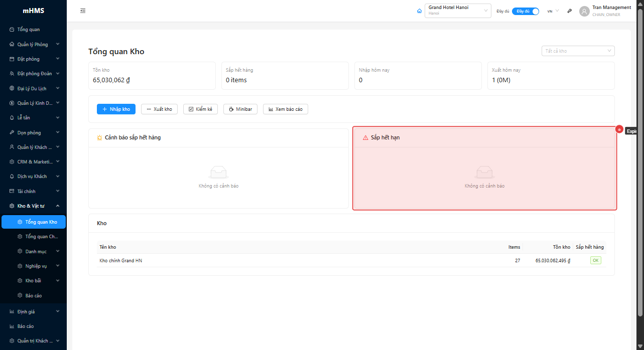This screenshot has height=350, width=644.
Task: Click the key icon near user profile
Action: (569, 11)
